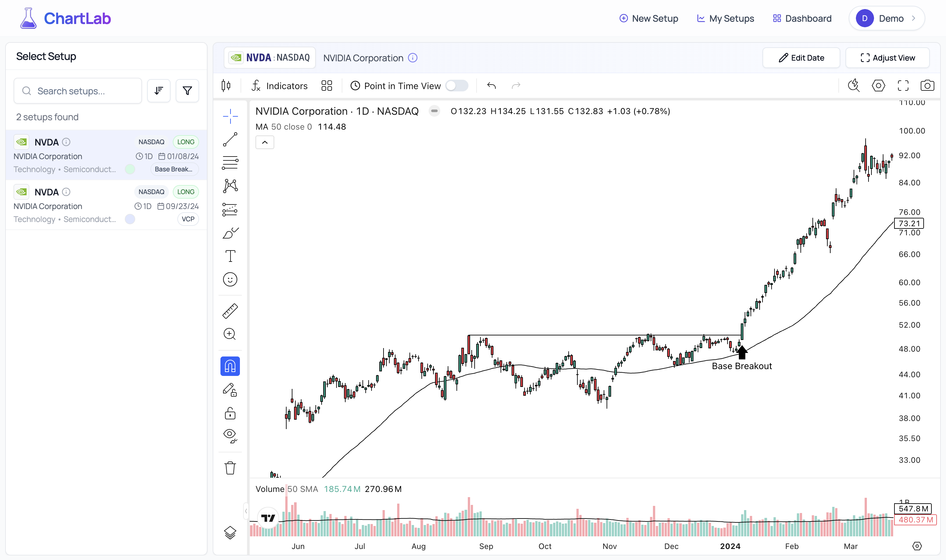Open the Dashboard page
Screen dimensions: 946x560
[x=802, y=18]
